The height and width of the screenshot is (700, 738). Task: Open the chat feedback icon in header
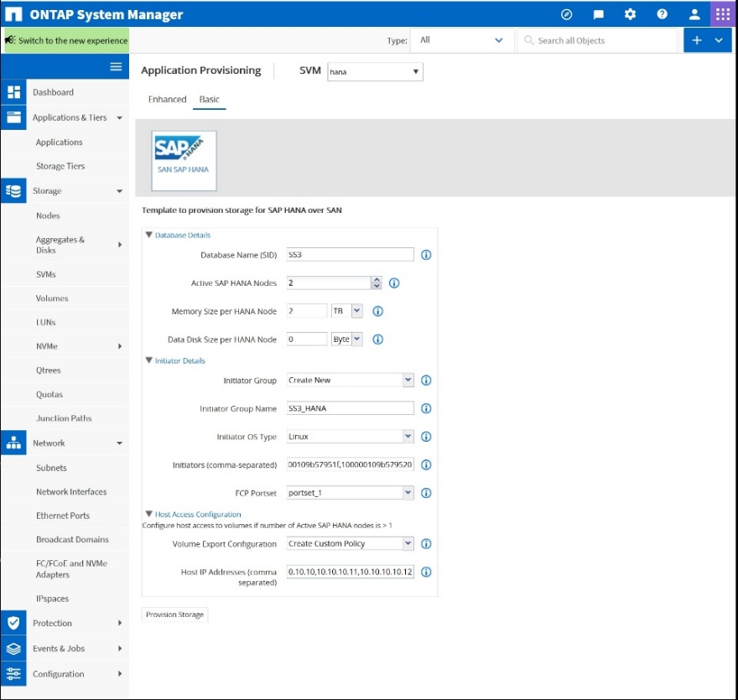pyautogui.click(x=599, y=14)
